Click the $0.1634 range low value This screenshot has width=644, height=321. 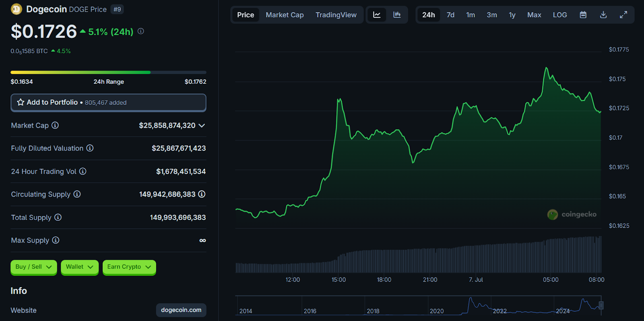[x=22, y=82]
